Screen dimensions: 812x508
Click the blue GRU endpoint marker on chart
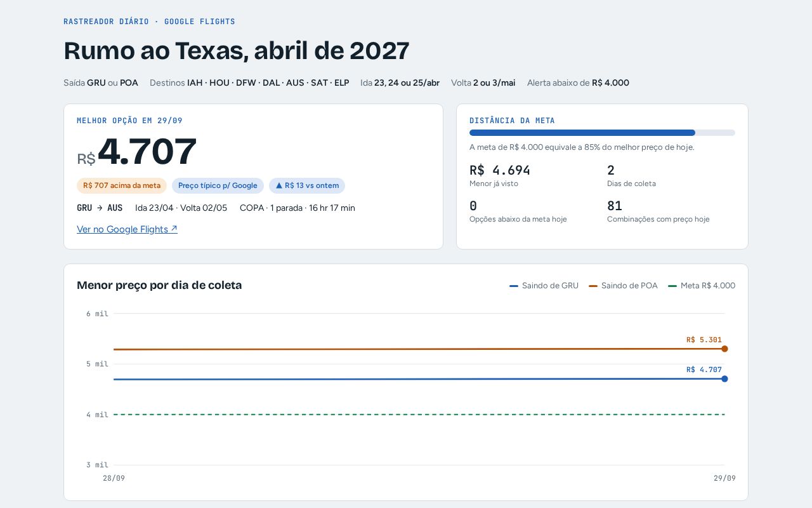[724, 378]
